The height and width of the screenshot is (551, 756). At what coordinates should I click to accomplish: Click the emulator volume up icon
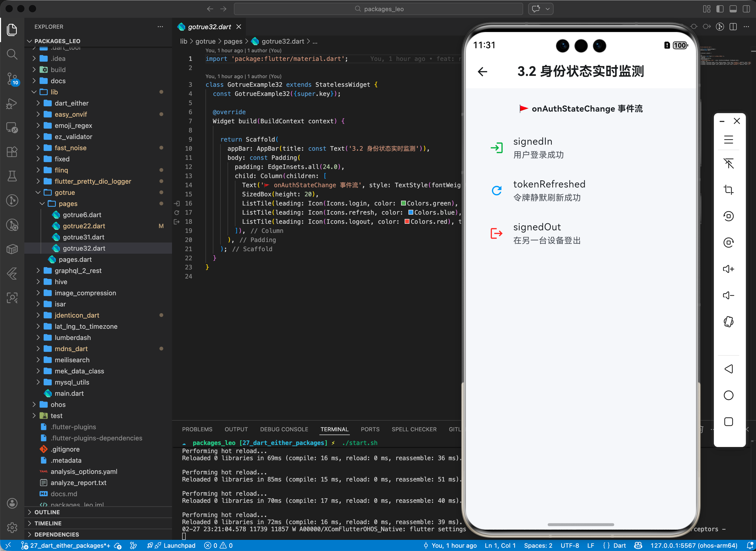(728, 269)
